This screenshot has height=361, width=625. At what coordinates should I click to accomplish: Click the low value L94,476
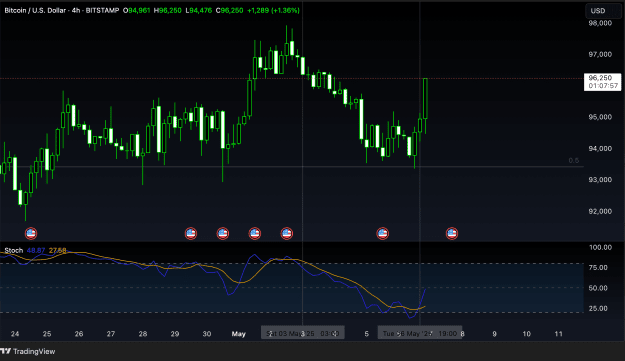(x=199, y=10)
